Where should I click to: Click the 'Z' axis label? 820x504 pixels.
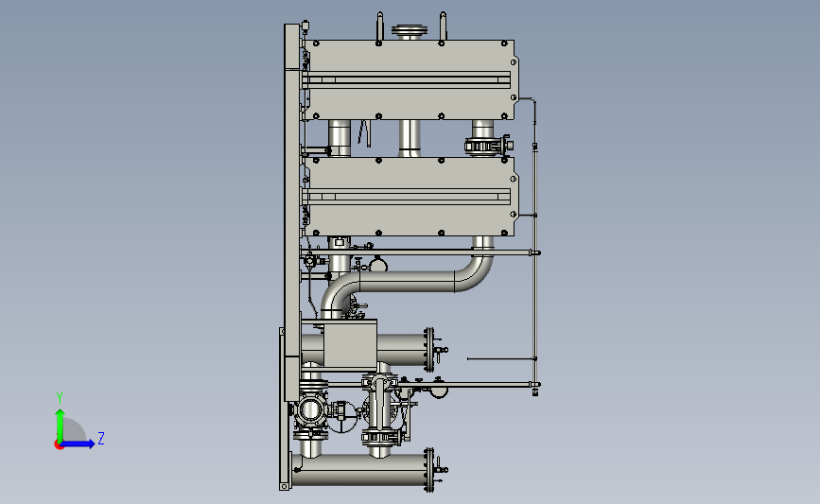[x=101, y=438]
